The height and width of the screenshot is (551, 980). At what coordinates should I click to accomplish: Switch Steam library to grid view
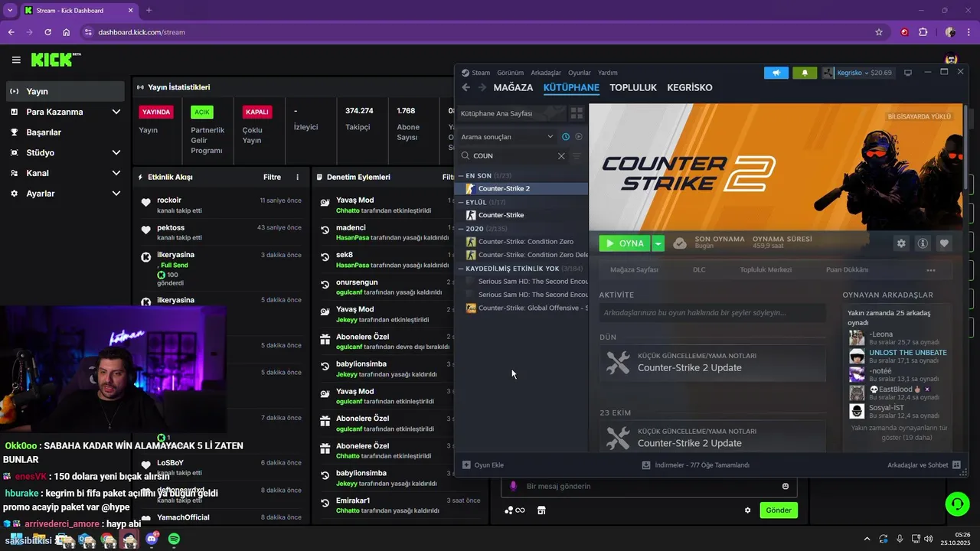pyautogui.click(x=577, y=113)
